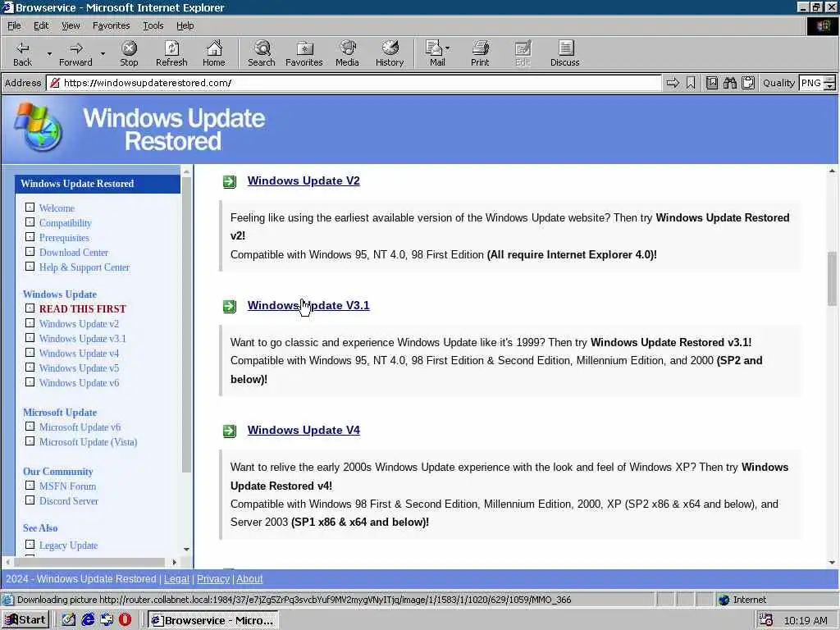Viewport: 840px width, 630px height.
Task: Open the Forward button history dropdown arrow
Action: point(103,53)
